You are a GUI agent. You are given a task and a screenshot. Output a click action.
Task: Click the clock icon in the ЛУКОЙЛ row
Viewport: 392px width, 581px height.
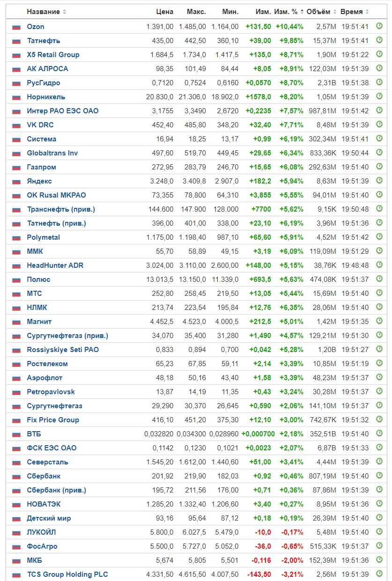tap(379, 532)
